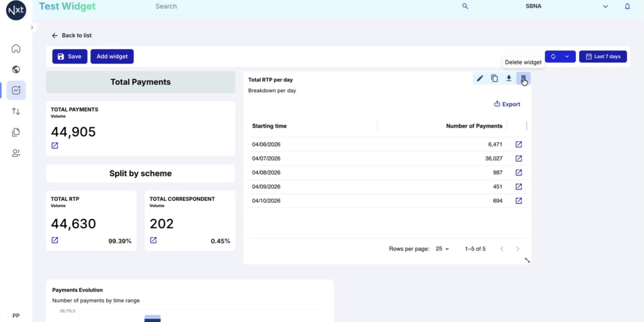The height and width of the screenshot is (322, 644).
Task: Duplicate widget using the copy icon
Action: pos(494,78)
